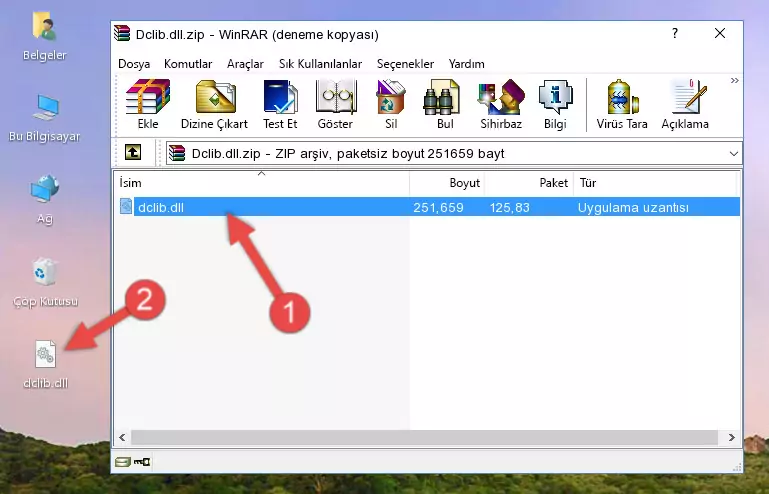
Task: Sort by Paket column header
Action: coord(529,183)
